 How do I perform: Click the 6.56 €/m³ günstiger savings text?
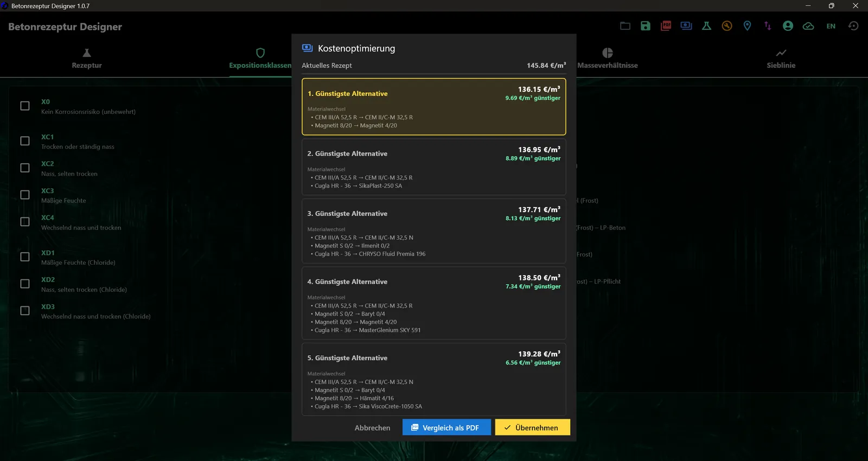point(533,363)
